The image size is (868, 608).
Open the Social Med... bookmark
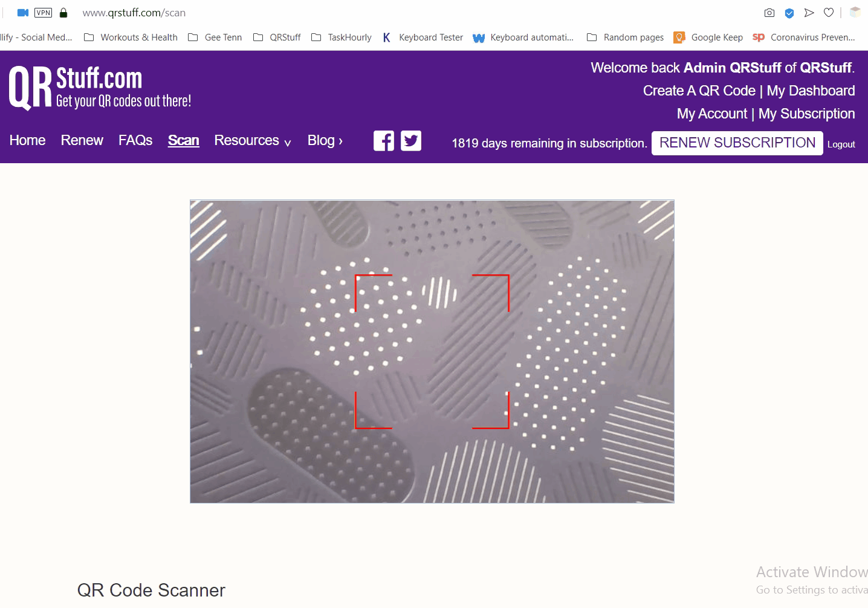pyautogui.click(x=36, y=37)
